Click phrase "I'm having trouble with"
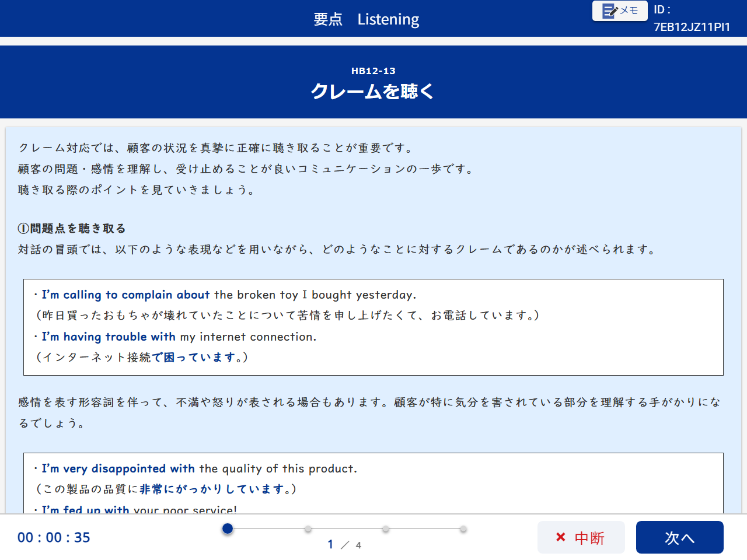Screen dimensions: 747x560 pyautogui.click(x=109, y=337)
